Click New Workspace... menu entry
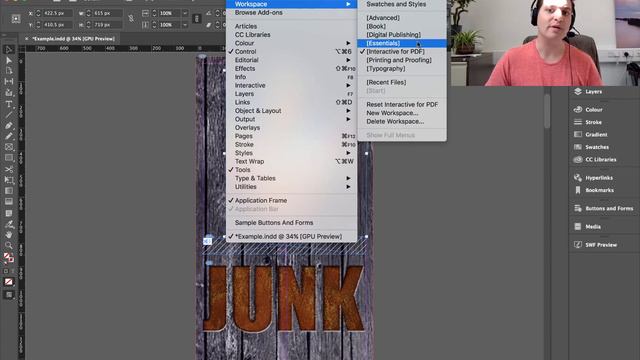 click(402, 113)
